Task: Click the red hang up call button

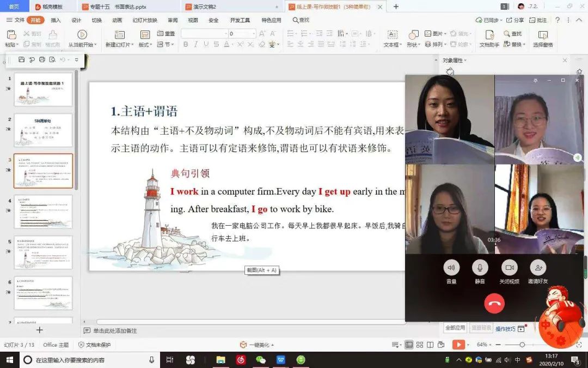Action: [494, 303]
